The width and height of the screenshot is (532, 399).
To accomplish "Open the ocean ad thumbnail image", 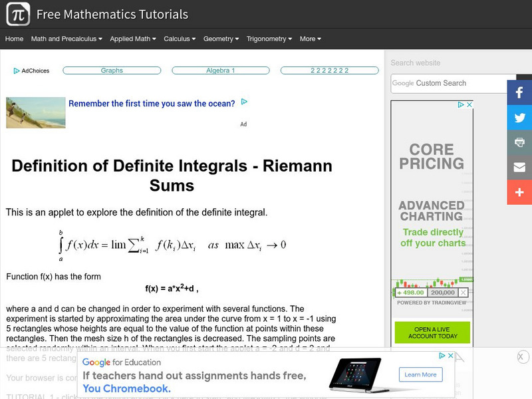I will [x=36, y=112].
